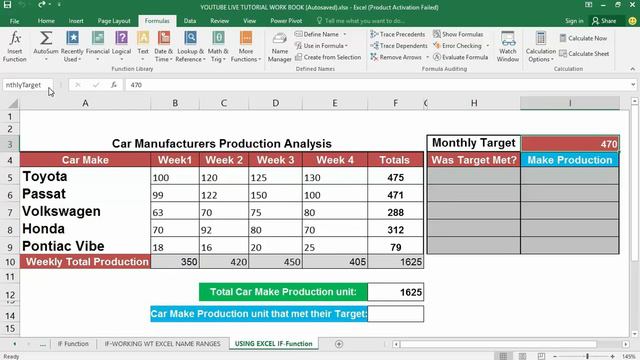Click Create from Selection
Screen dimensions: 640x360
[x=328, y=57]
